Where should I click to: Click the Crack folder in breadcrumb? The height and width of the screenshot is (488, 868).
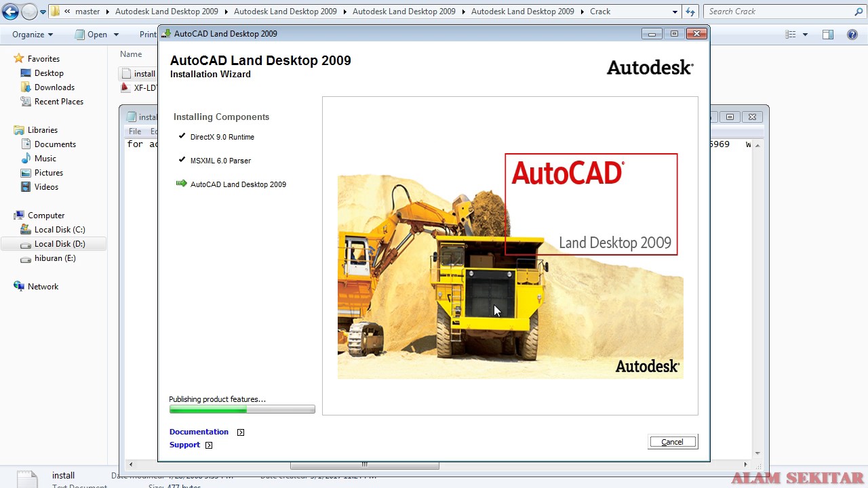[x=600, y=12]
